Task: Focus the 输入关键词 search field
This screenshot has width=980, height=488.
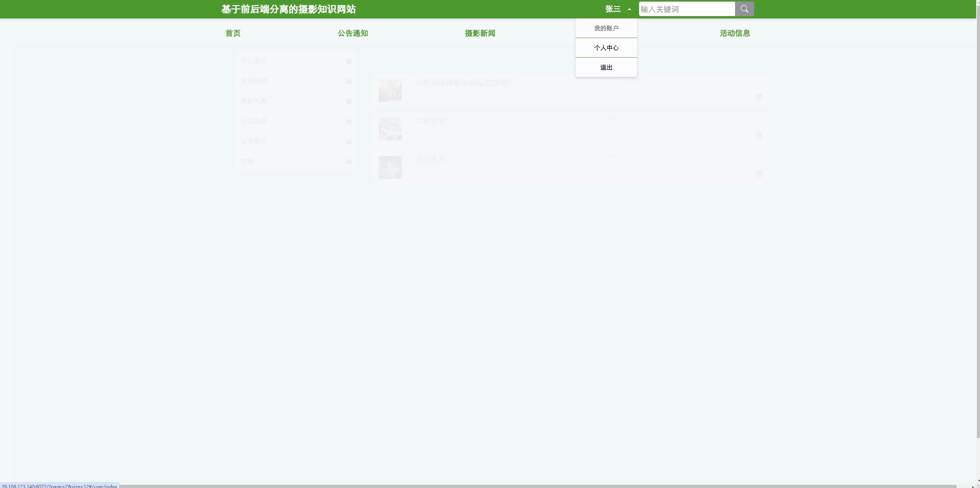Action: tap(687, 9)
